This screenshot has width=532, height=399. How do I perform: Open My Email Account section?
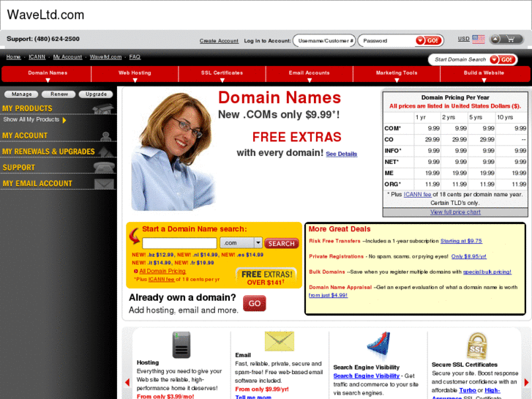point(37,184)
